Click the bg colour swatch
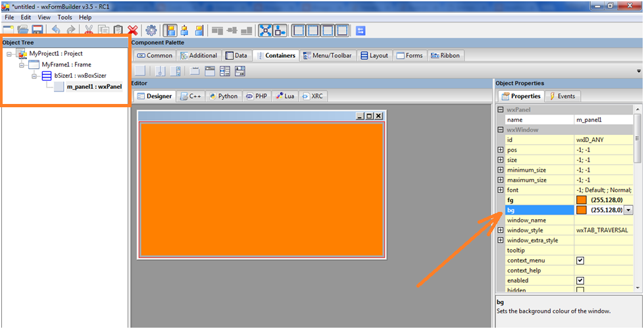644x329 pixels. click(x=582, y=210)
